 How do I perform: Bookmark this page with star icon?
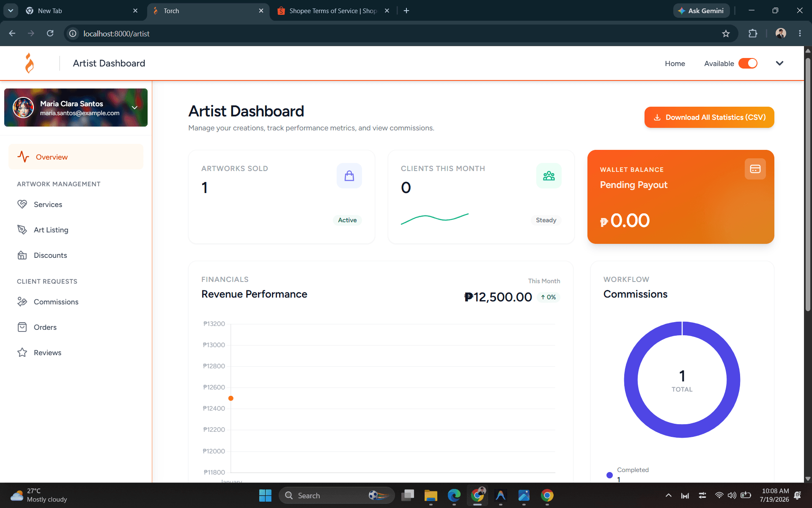tap(726, 33)
